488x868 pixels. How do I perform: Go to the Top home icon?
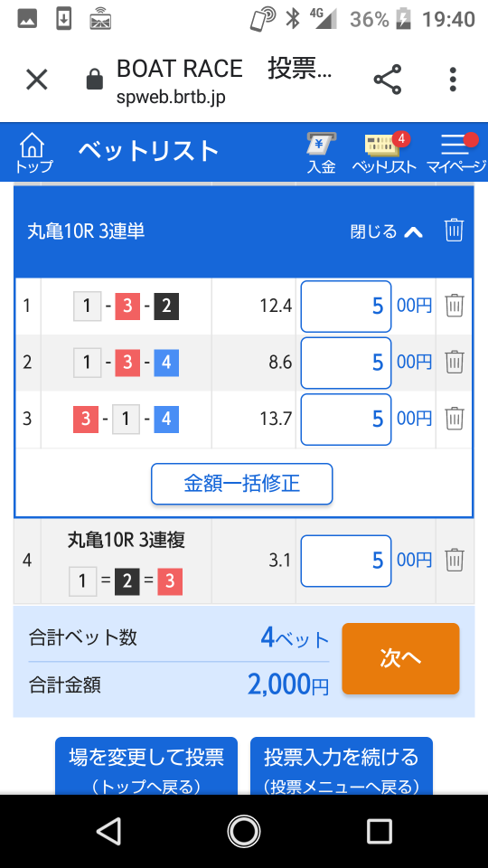(33, 154)
